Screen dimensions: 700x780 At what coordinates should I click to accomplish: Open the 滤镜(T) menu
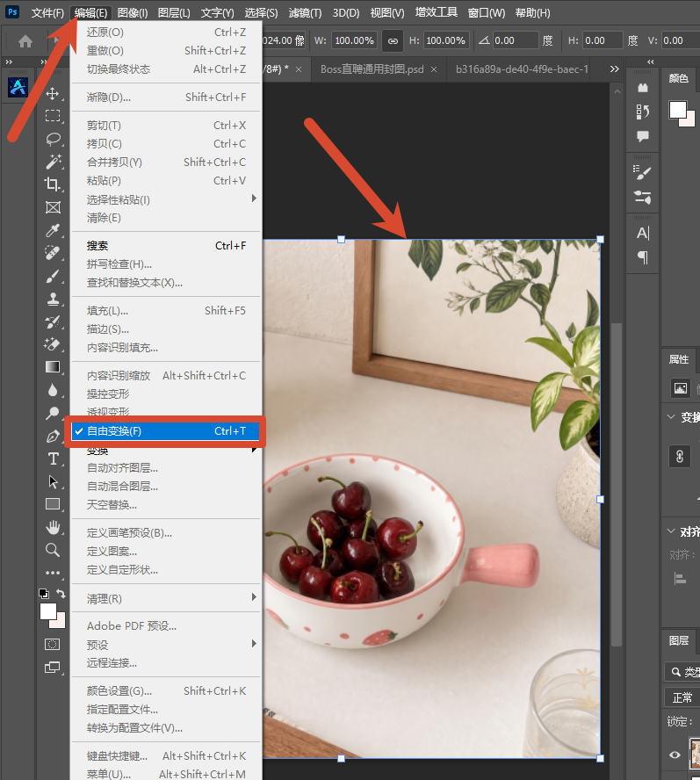(x=305, y=13)
